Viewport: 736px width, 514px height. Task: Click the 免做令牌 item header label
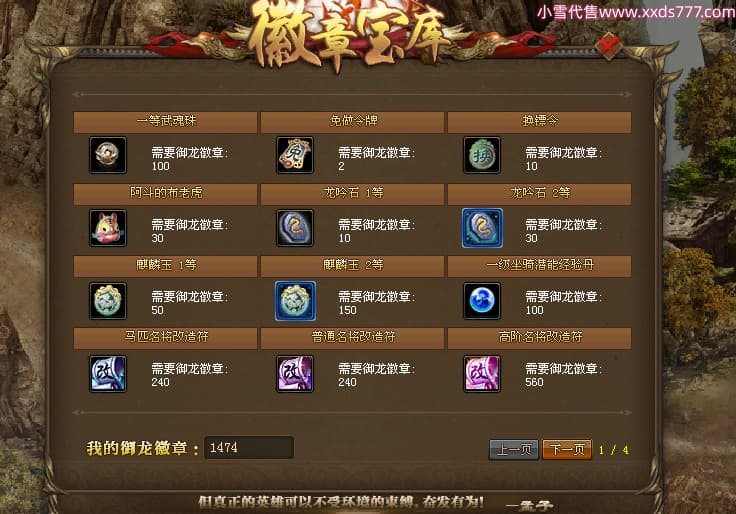click(353, 121)
